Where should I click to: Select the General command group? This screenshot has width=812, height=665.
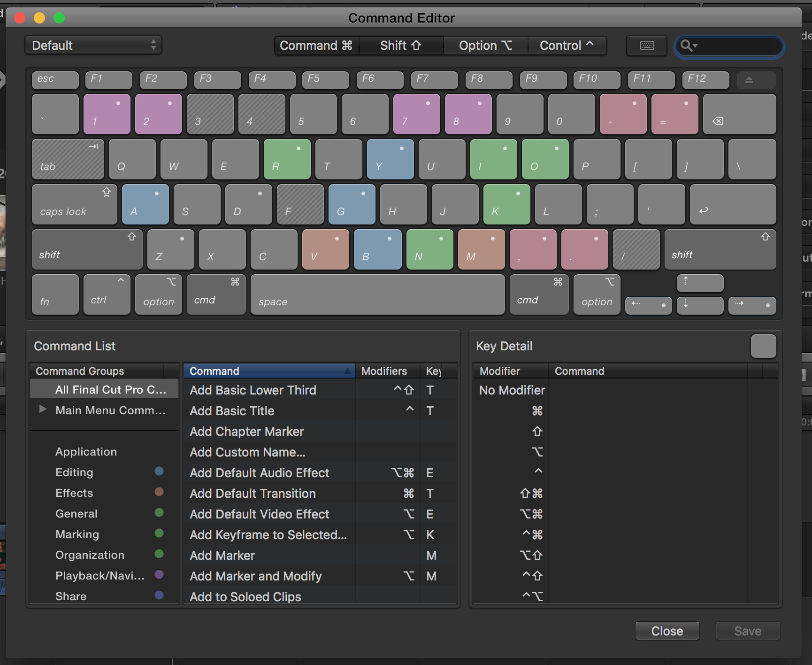click(104, 514)
